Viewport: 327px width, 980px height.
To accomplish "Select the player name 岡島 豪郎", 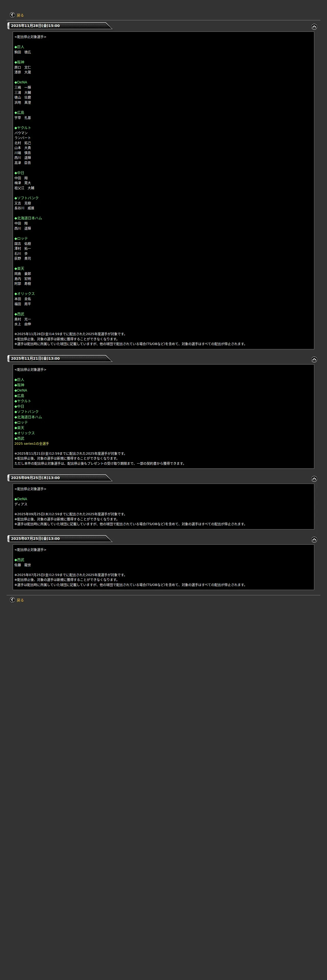I will tap(23, 273).
